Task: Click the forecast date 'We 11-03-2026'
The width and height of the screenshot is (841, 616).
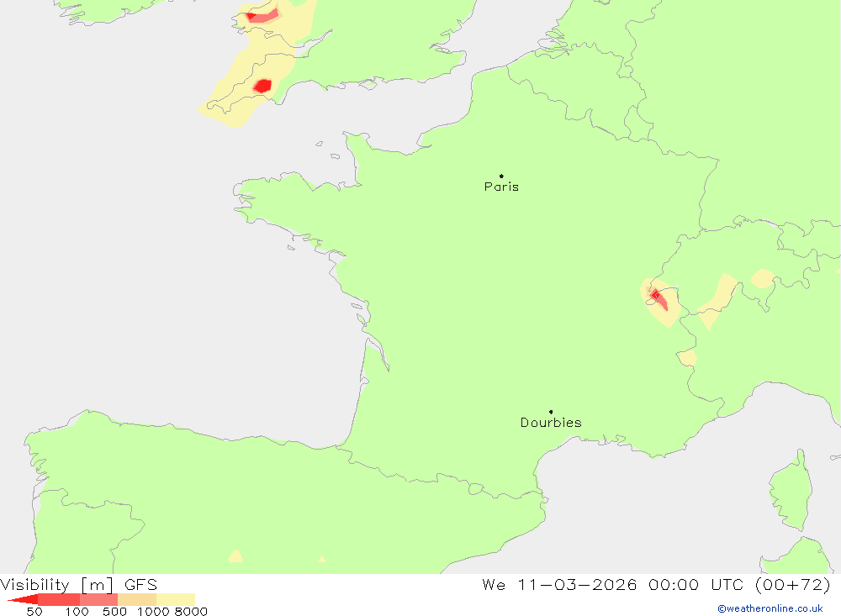Action: [x=559, y=584]
